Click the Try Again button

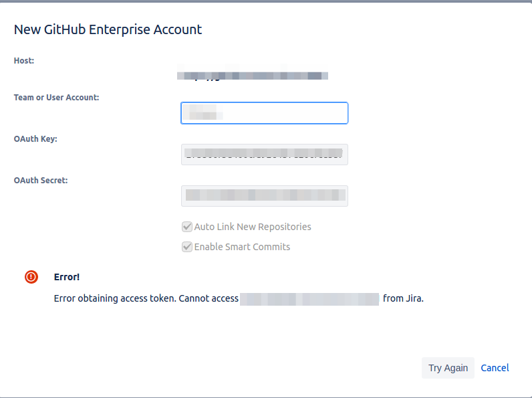coord(448,368)
